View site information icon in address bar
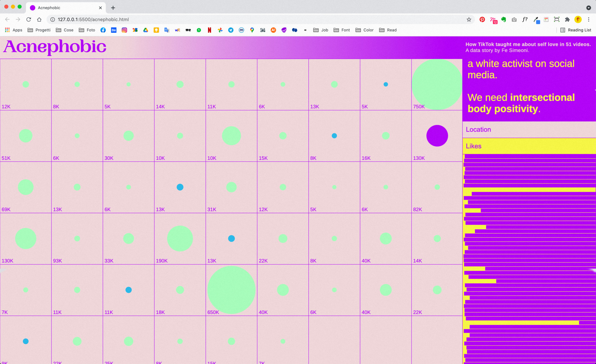The image size is (596, 364). point(52,19)
